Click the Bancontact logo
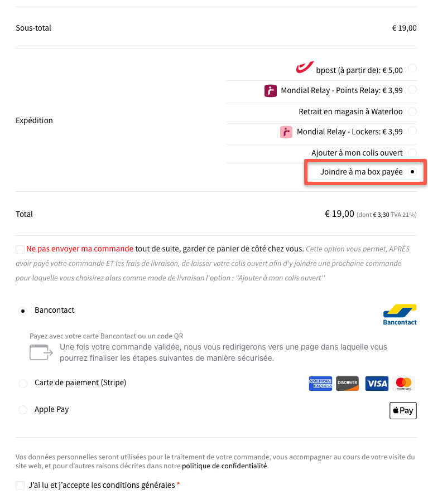This screenshot has height=504, width=428. [x=400, y=314]
